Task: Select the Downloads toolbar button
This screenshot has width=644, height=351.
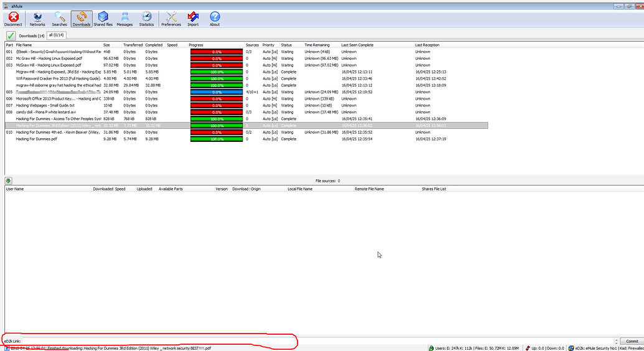Action: 81,19
